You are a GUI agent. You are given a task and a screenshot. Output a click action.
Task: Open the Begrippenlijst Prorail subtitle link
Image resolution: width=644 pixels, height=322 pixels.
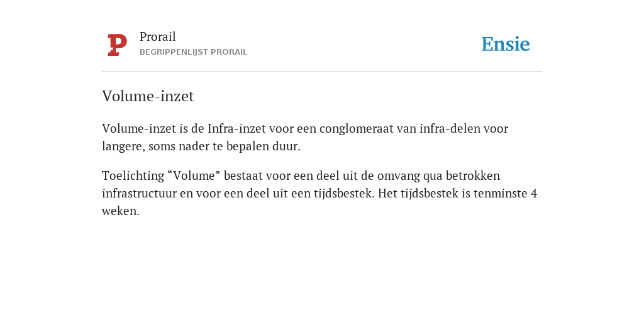coord(194,52)
